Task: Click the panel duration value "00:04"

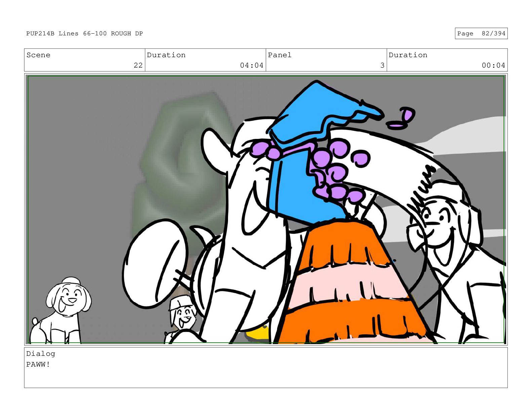Action: 493,65
